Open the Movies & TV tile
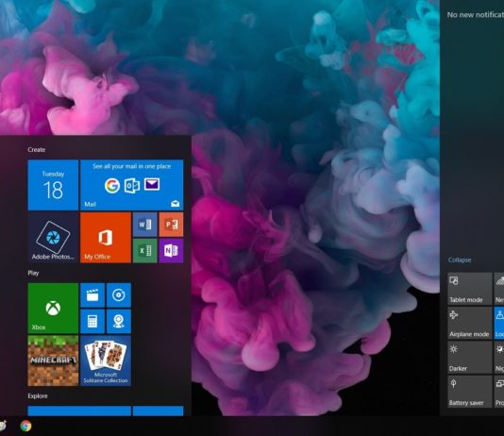Screen dimensions: 504x436 coord(92,295)
